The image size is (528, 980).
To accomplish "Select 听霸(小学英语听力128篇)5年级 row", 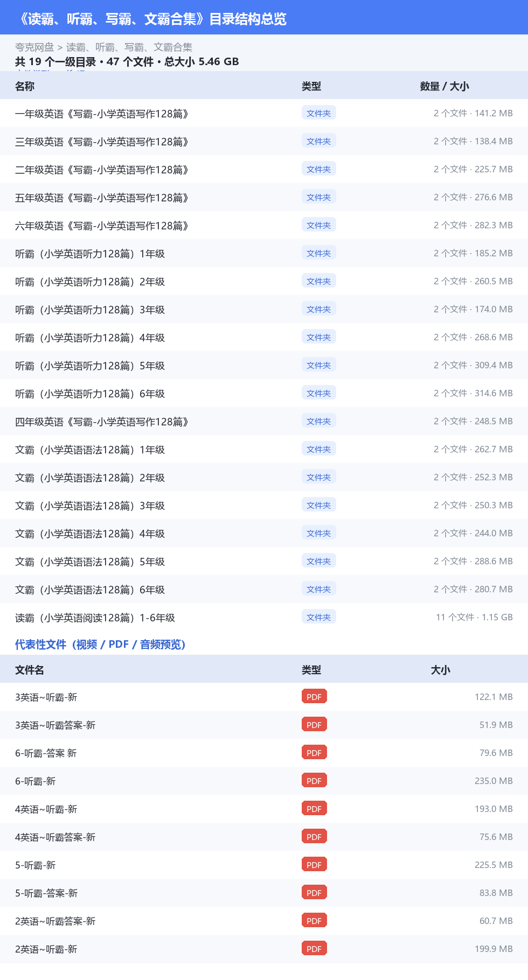I will [x=264, y=365].
